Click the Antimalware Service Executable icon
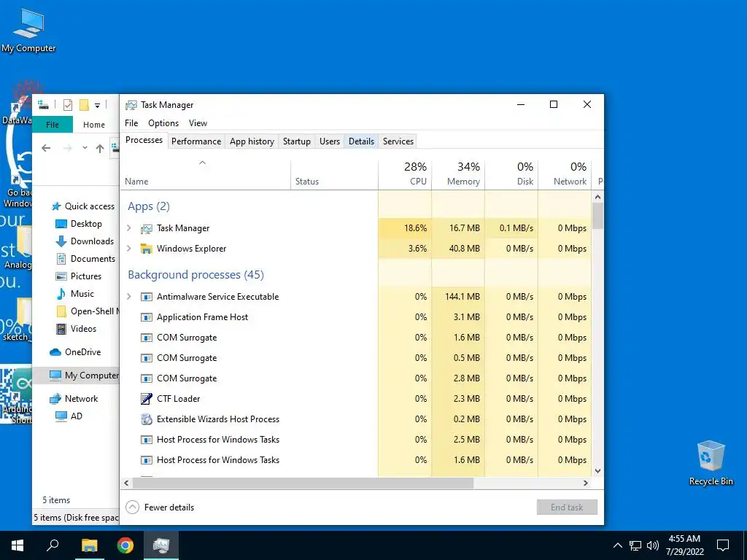Screen dimensions: 747x560 tap(146, 297)
